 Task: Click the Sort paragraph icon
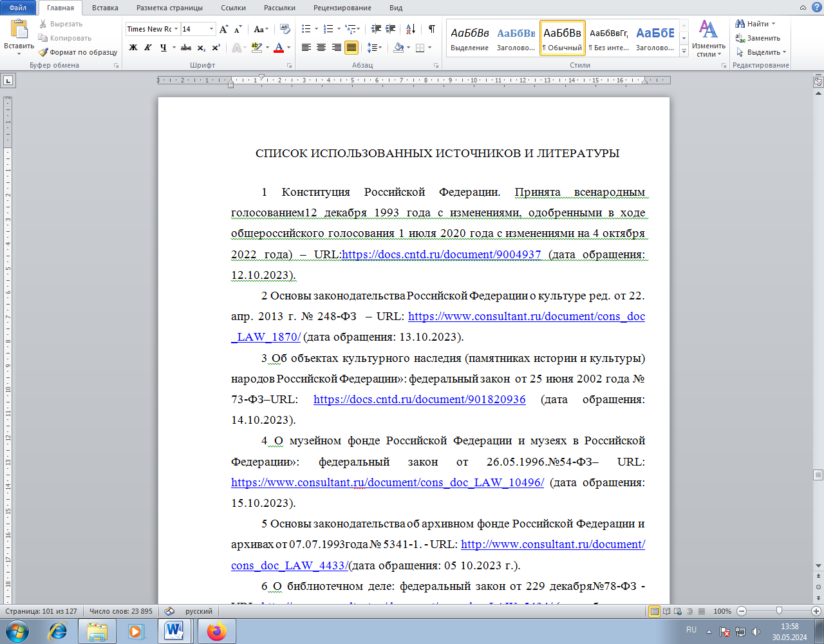pyautogui.click(x=411, y=29)
